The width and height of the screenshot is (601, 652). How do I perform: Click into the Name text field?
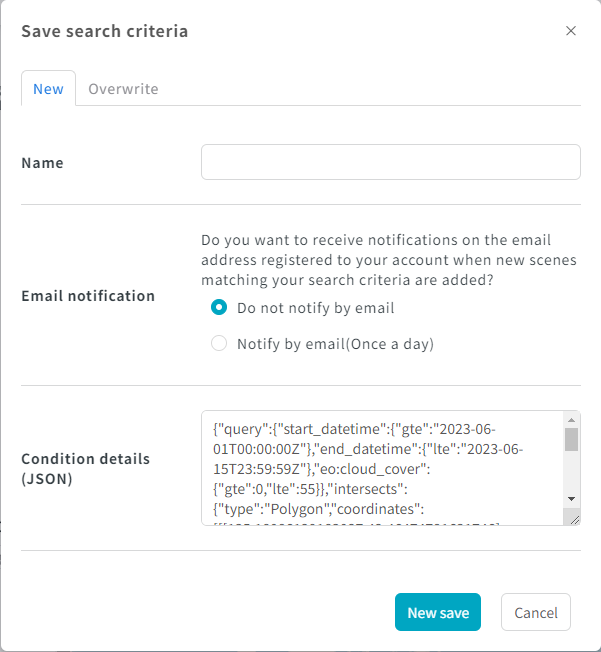391,162
